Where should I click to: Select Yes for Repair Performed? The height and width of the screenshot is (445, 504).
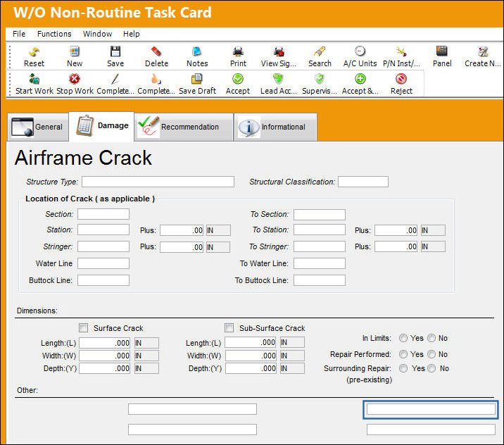click(x=403, y=354)
